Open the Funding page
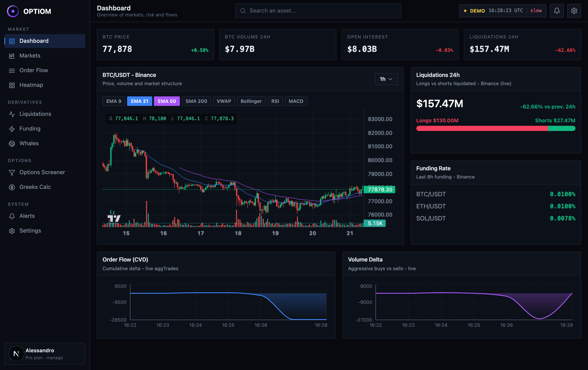 pyautogui.click(x=45, y=129)
